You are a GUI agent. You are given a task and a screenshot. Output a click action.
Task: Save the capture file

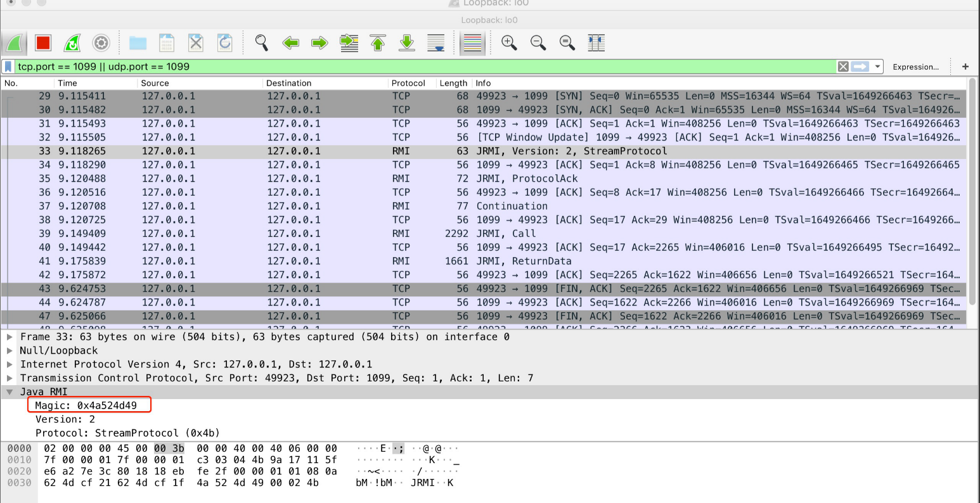click(167, 43)
